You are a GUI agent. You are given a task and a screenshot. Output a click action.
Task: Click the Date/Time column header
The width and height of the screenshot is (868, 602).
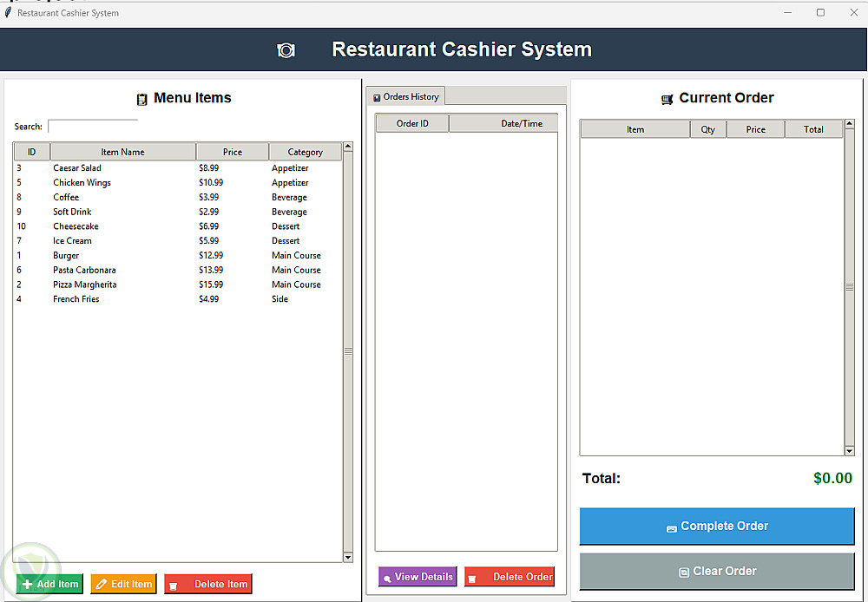tap(503, 123)
